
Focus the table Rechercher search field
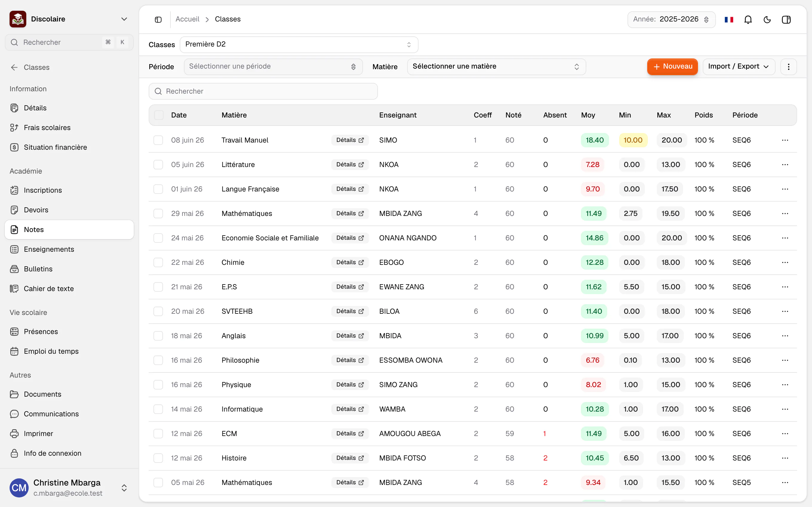click(263, 91)
